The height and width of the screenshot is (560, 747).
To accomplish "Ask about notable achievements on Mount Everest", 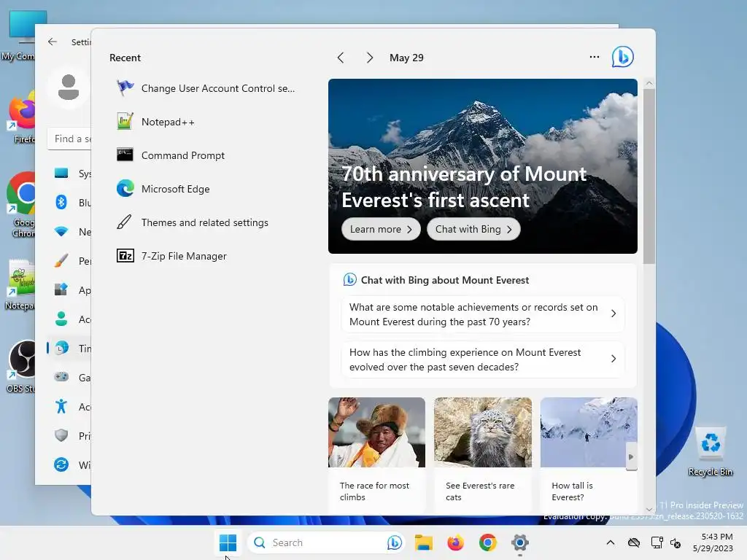I will pos(483,314).
